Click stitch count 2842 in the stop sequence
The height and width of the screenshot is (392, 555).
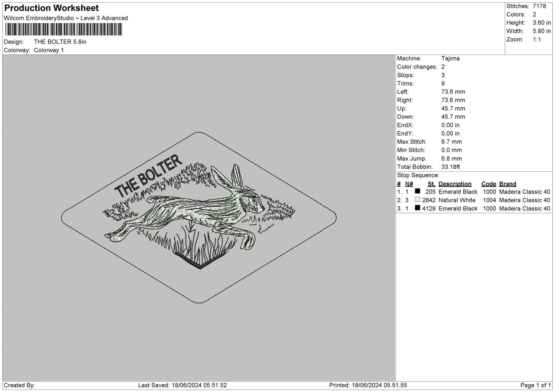pyautogui.click(x=429, y=200)
